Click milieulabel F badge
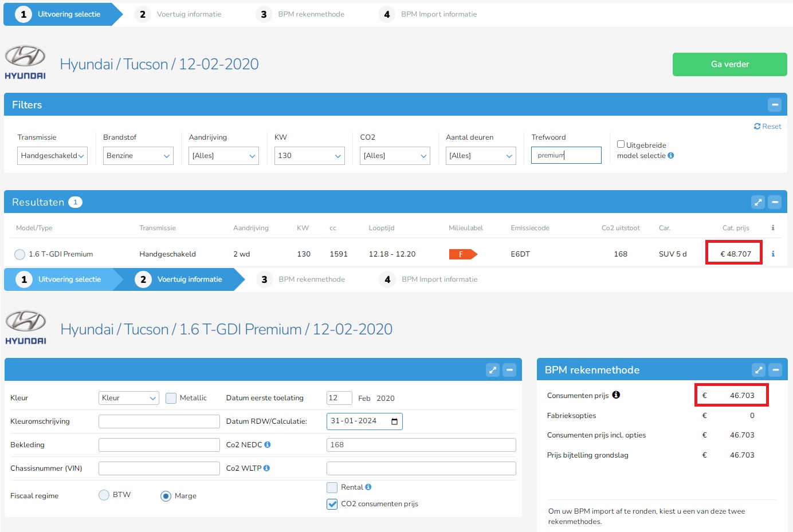793x532 pixels. point(463,254)
